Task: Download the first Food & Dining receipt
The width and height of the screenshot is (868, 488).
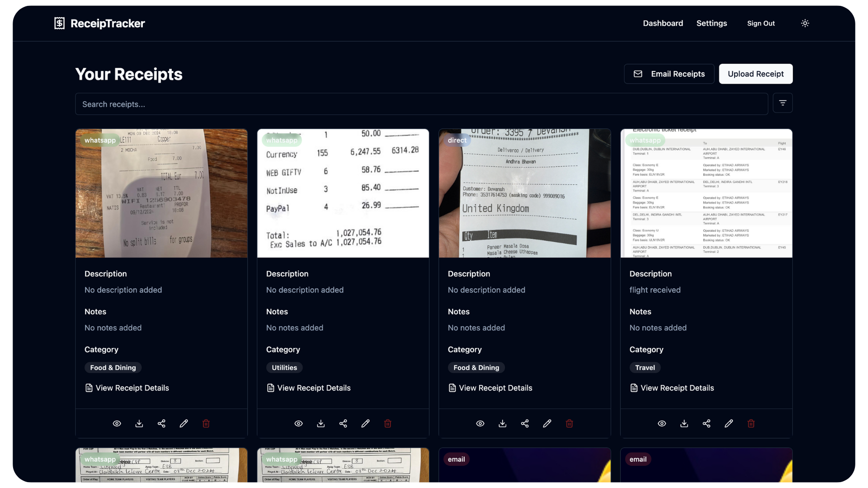Action: coord(139,423)
